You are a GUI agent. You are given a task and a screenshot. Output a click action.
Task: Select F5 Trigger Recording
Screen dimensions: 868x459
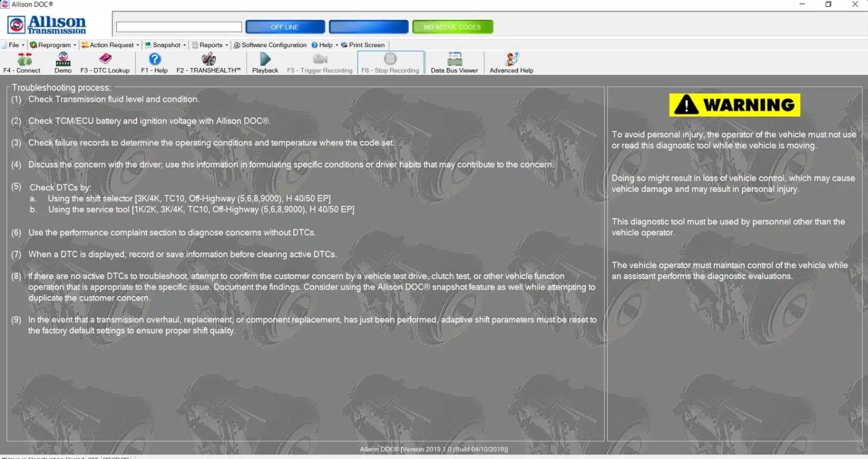point(319,62)
